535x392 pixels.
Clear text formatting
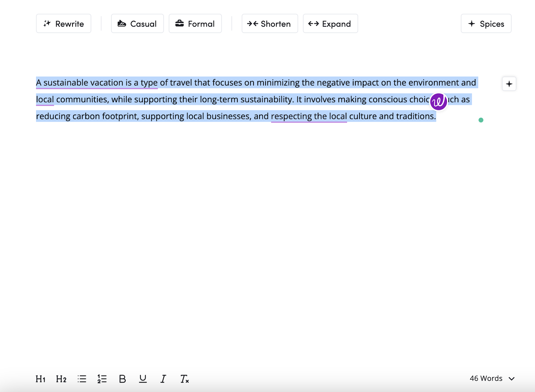[184, 379]
